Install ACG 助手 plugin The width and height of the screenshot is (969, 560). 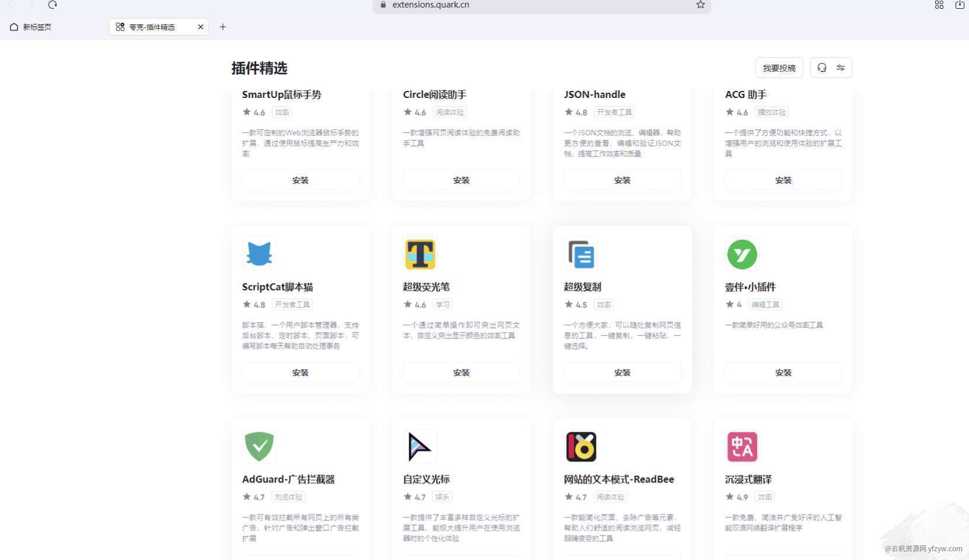tap(783, 180)
